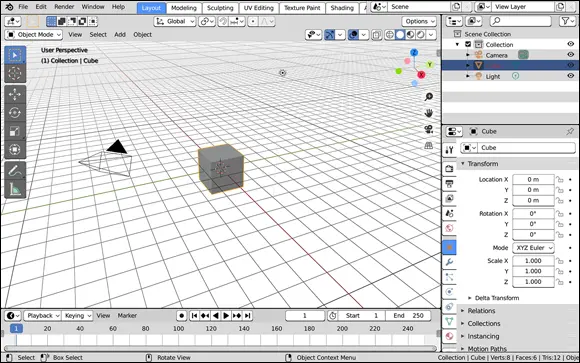
Task: Open the Output properties tab
Action: coord(449,184)
